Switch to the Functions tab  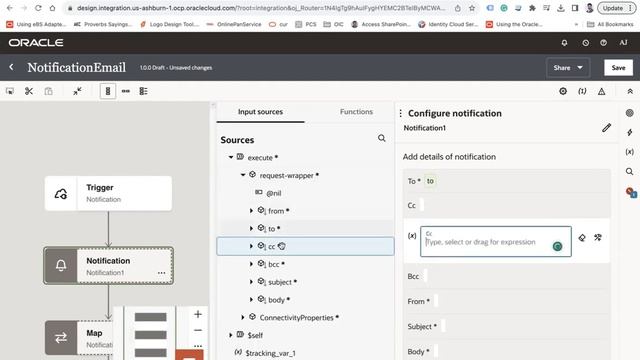point(356,111)
